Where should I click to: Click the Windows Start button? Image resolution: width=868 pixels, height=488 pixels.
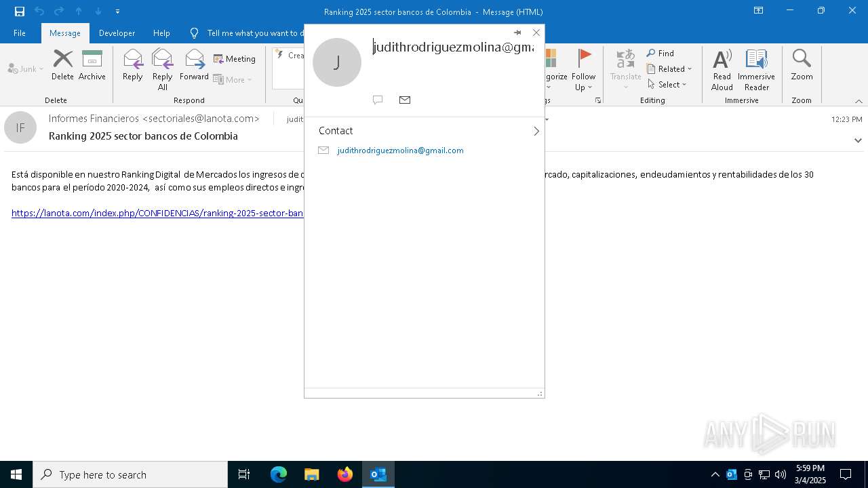pos(16,474)
